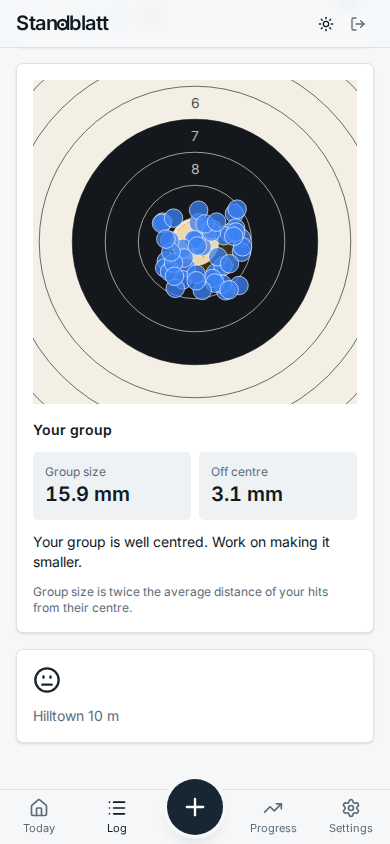
Task: Open the Log tab
Action: click(x=117, y=816)
